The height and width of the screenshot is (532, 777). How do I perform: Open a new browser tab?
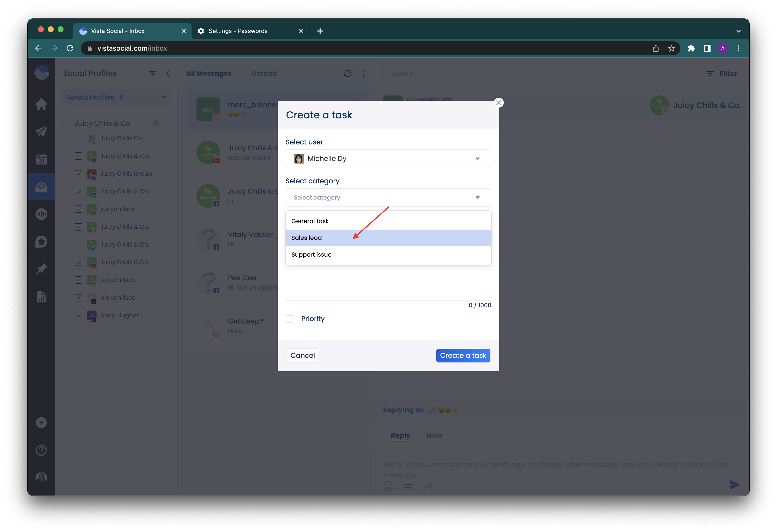pos(320,31)
